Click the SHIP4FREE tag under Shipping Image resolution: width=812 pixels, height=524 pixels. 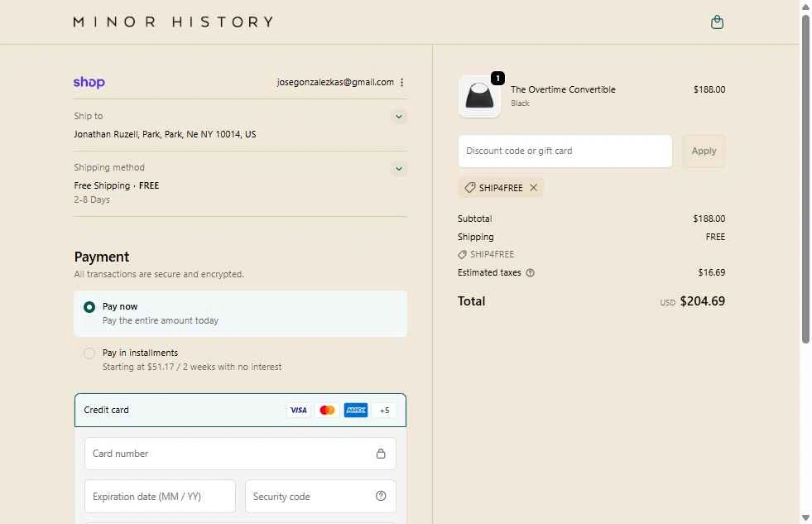(486, 254)
